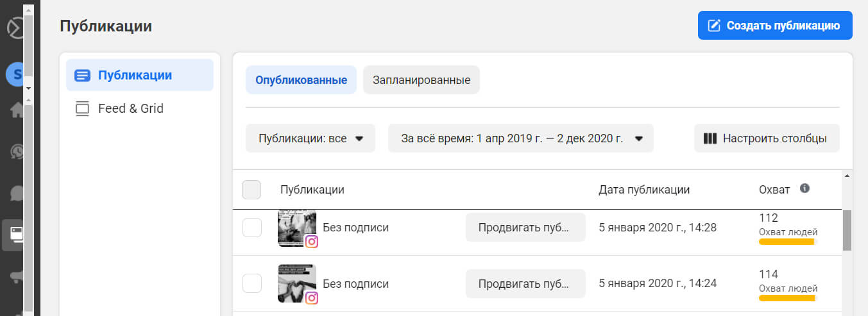
Task: Click the Creator Studio logo icon
Action: [x=14, y=28]
